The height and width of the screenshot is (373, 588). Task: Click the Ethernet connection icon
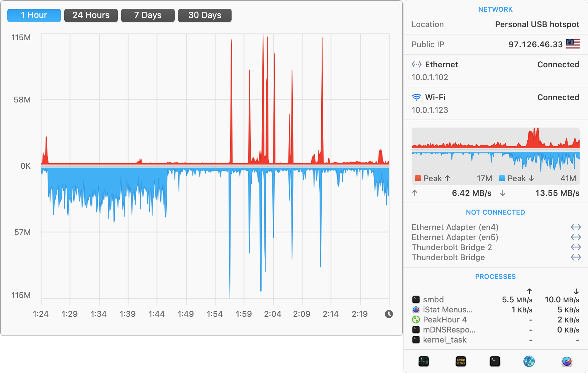pos(416,64)
